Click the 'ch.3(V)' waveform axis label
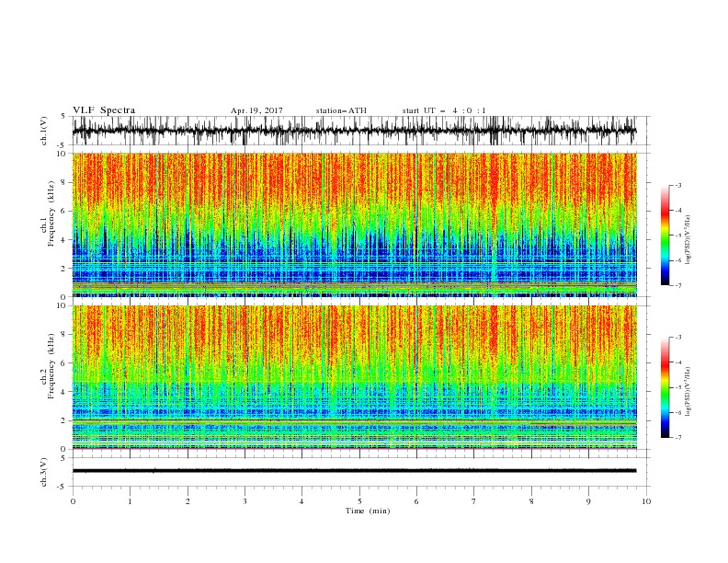The image size is (728, 563). click(44, 472)
